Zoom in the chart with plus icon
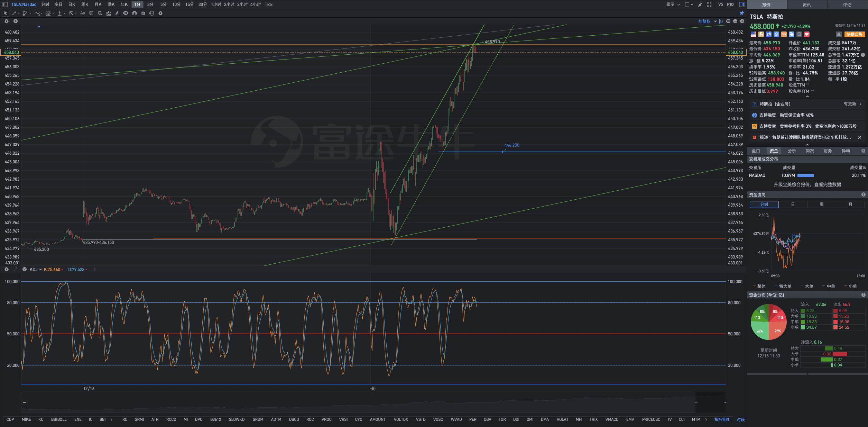The height and width of the screenshot is (427, 868). point(742,21)
